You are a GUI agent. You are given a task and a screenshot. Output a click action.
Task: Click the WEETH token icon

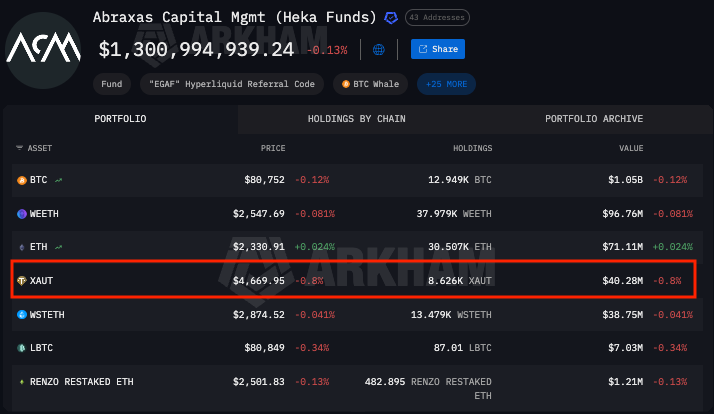click(x=21, y=214)
